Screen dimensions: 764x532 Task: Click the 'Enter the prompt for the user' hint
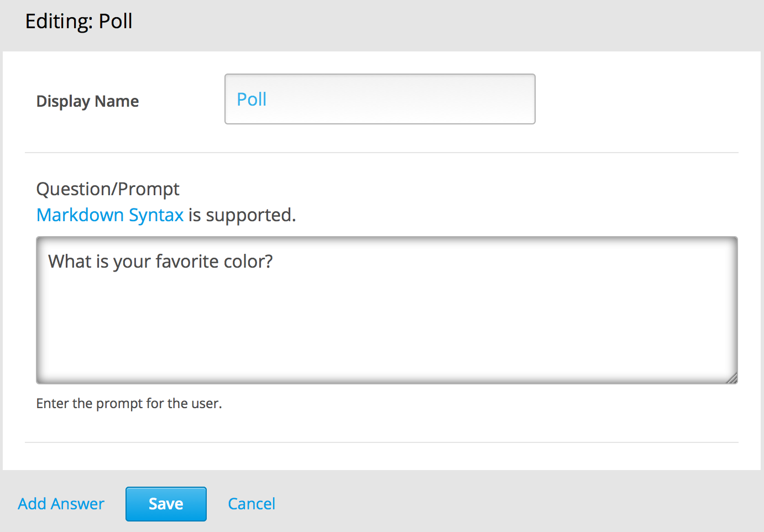click(129, 404)
